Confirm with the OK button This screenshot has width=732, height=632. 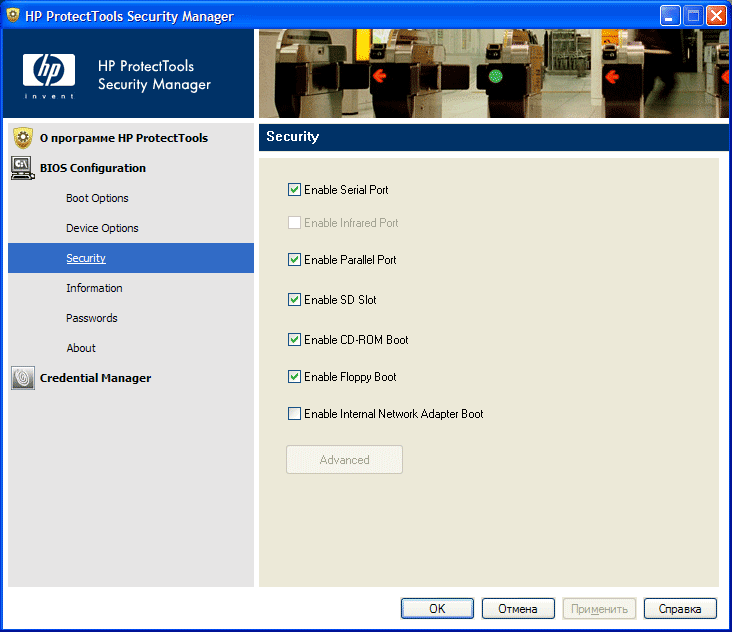[437, 609]
